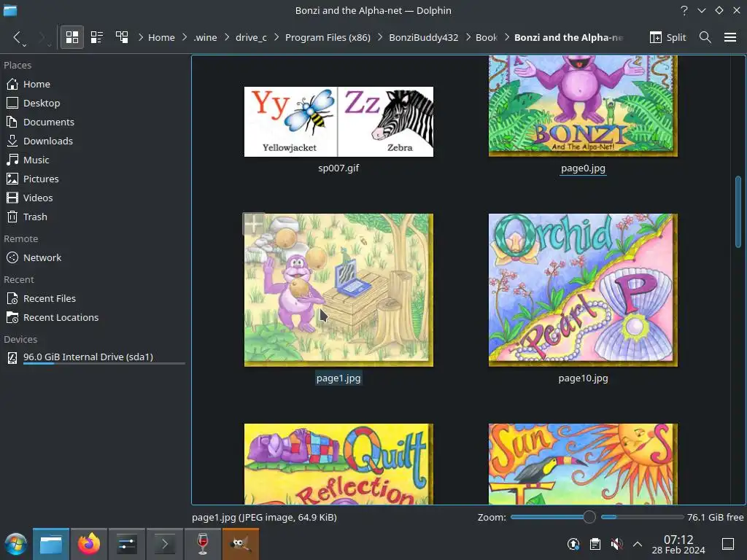Click the Show Desktop tray button
Image resolution: width=747 pixels, height=560 pixels.
coord(728,544)
